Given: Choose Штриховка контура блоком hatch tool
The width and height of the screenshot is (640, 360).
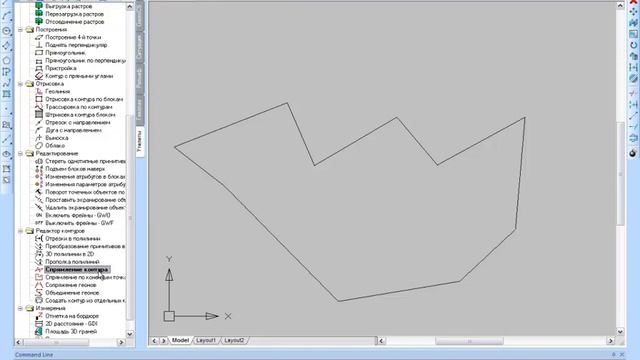Looking at the screenshot, I should coord(80,115).
